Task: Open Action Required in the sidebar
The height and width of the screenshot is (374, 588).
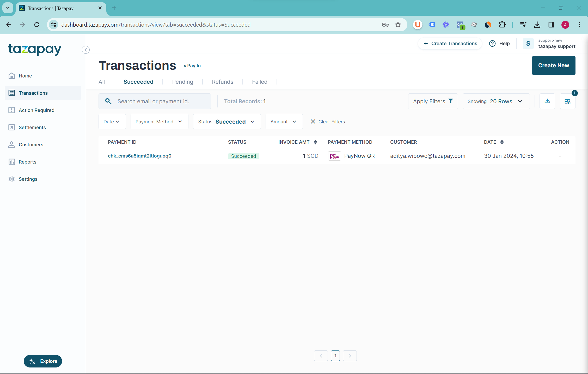Action: point(36,110)
